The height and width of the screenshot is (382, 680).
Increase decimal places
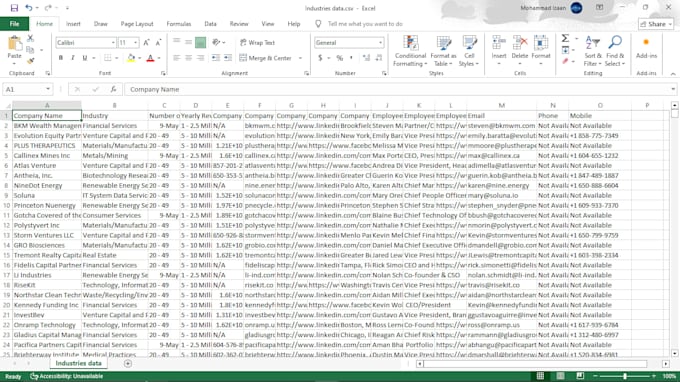pyautogui.click(x=366, y=58)
